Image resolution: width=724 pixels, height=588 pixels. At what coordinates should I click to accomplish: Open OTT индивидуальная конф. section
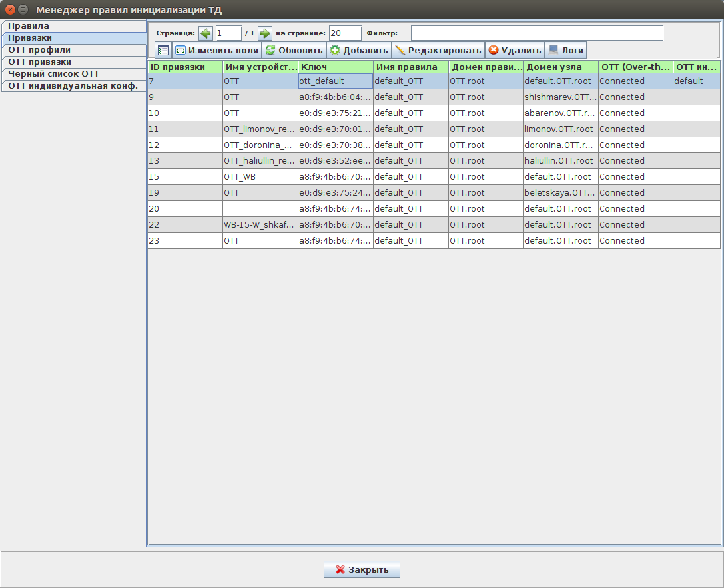point(74,86)
